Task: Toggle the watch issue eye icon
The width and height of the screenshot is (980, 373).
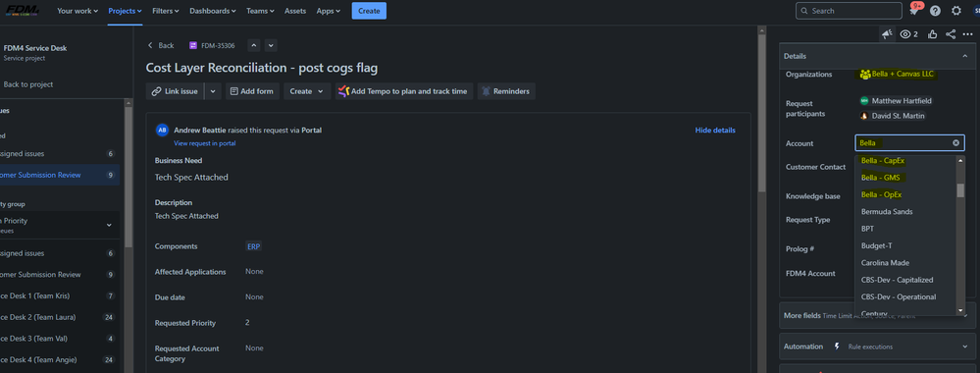Action: pos(908,34)
